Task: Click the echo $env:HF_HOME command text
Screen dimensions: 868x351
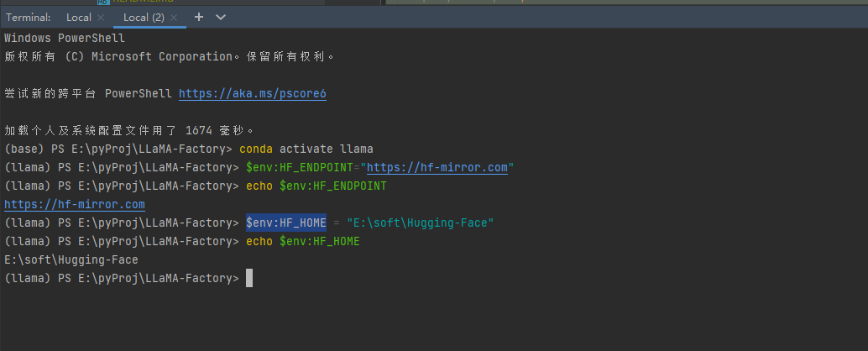Action: click(x=303, y=241)
